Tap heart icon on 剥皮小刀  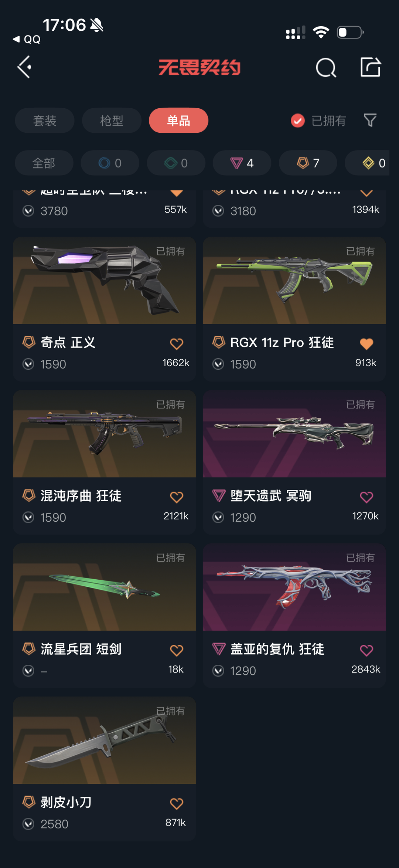pyautogui.click(x=177, y=804)
